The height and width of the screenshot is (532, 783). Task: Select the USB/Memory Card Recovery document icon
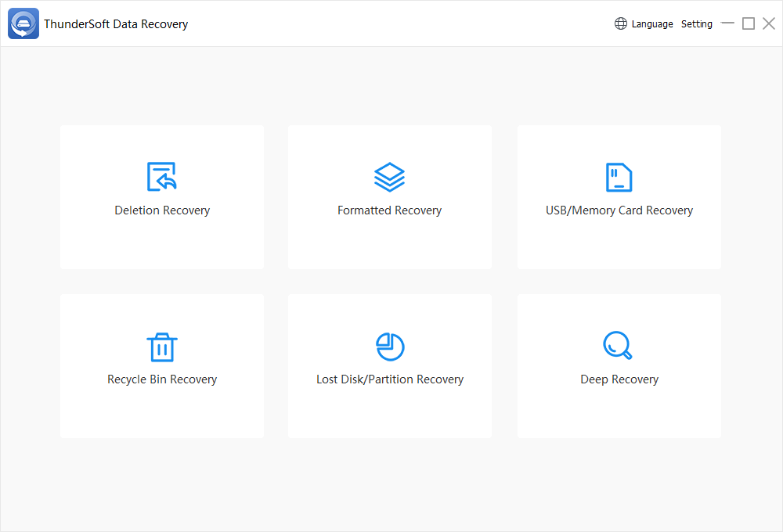pos(619,175)
